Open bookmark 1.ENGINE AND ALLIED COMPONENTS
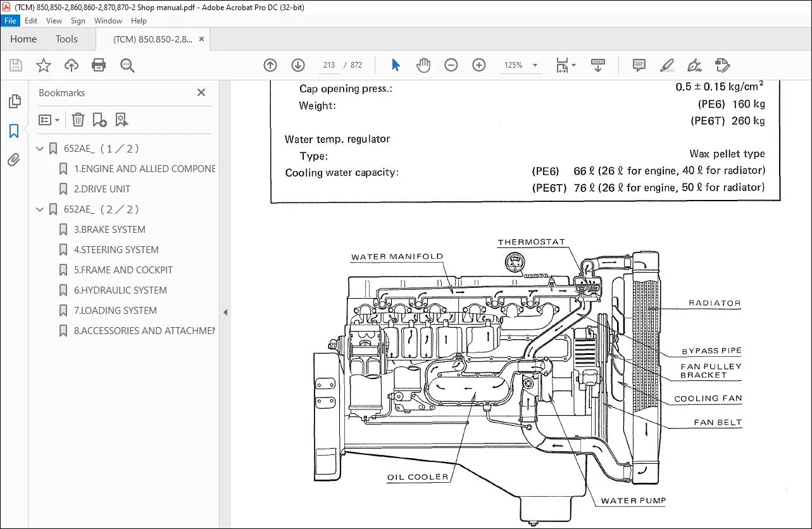Image resolution: width=812 pixels, height=529 pixels. 144,169
